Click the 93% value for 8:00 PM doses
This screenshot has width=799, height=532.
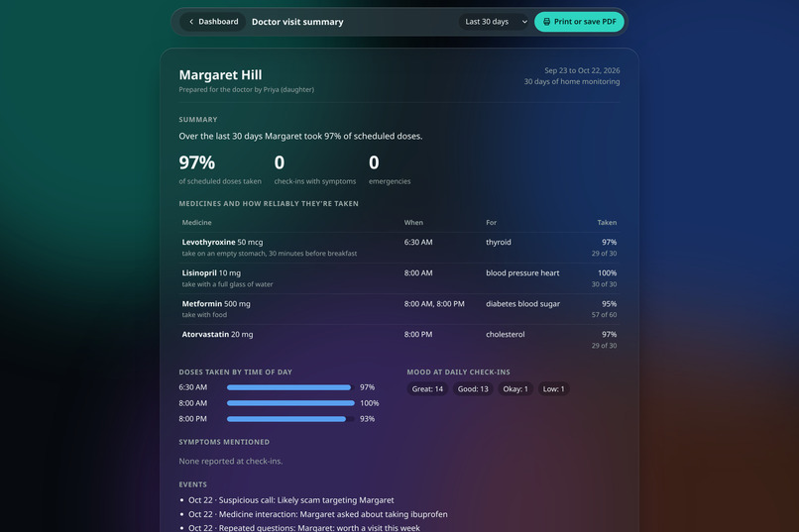(x=367, y=419)
